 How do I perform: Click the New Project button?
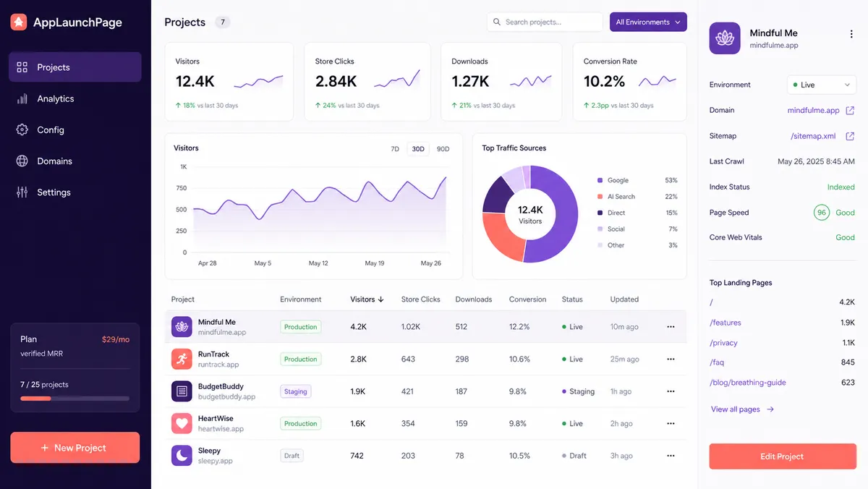tap(75, 448)
